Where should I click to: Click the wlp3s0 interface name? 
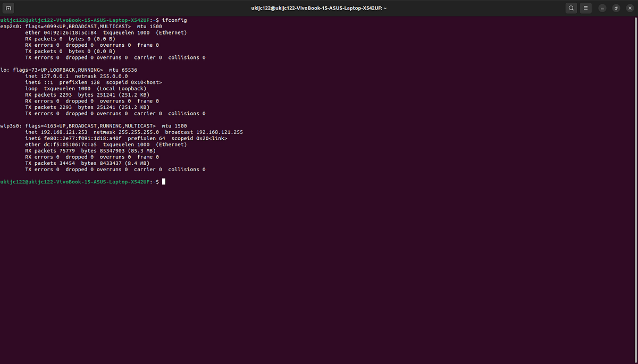pos(10,126)
